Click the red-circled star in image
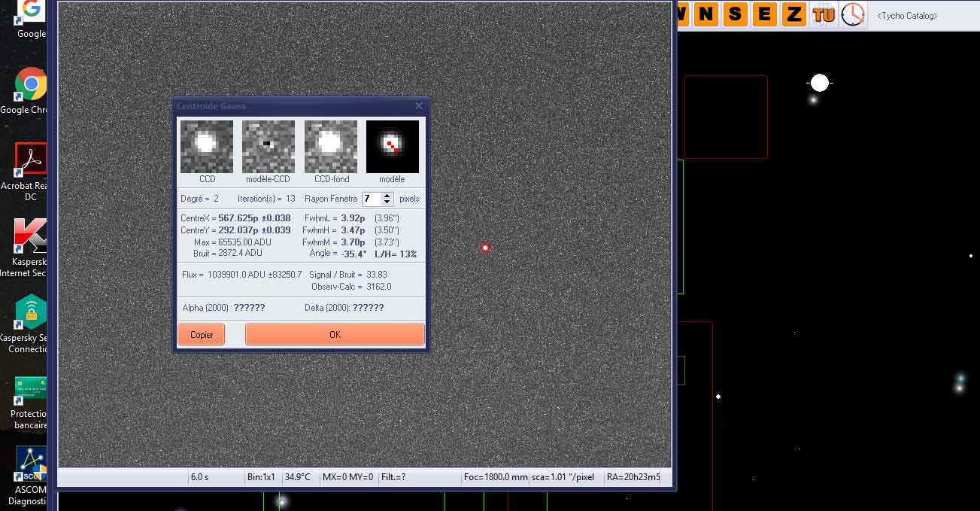 [485, 248]
